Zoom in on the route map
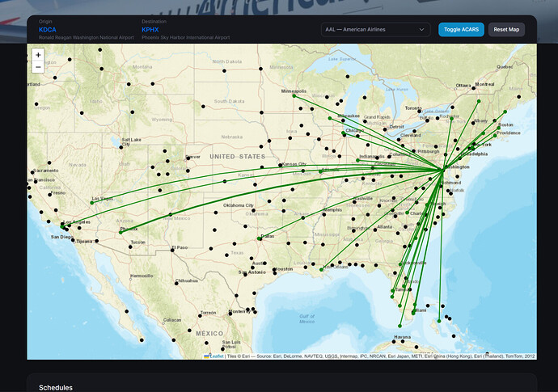The width and height of the screenshot is (558, 392). click(x=38, y=55)
